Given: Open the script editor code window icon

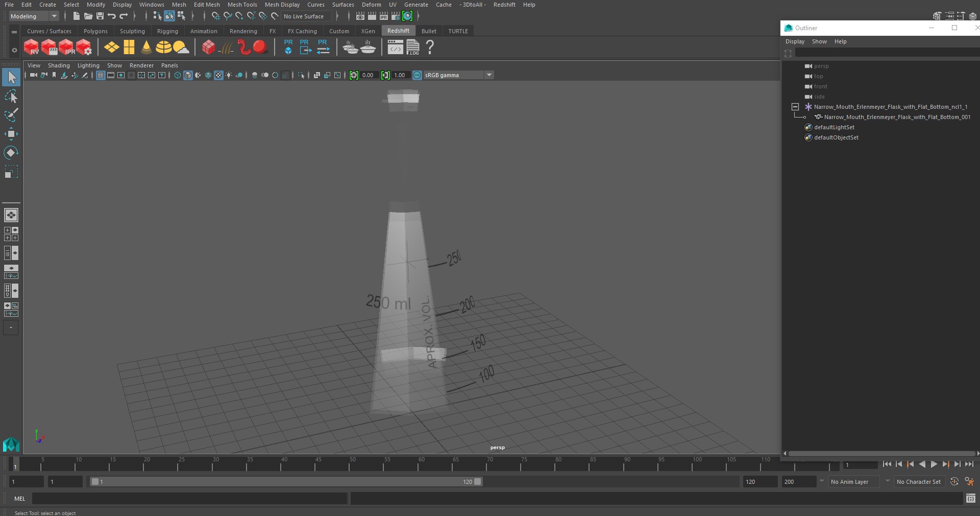Looking at the screenshot, I should tap(971, 498).
